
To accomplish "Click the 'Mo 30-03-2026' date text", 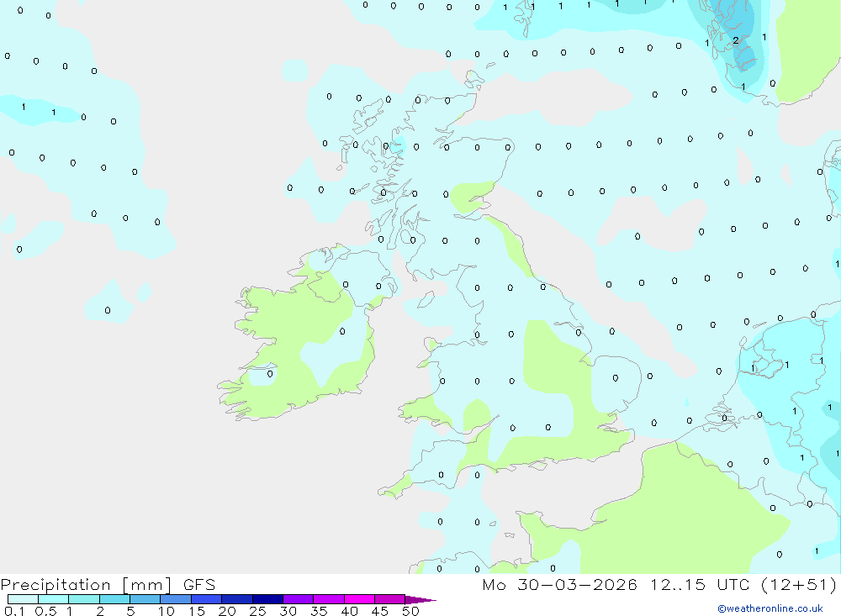I will pyautogui.click(x=559, y=585).
